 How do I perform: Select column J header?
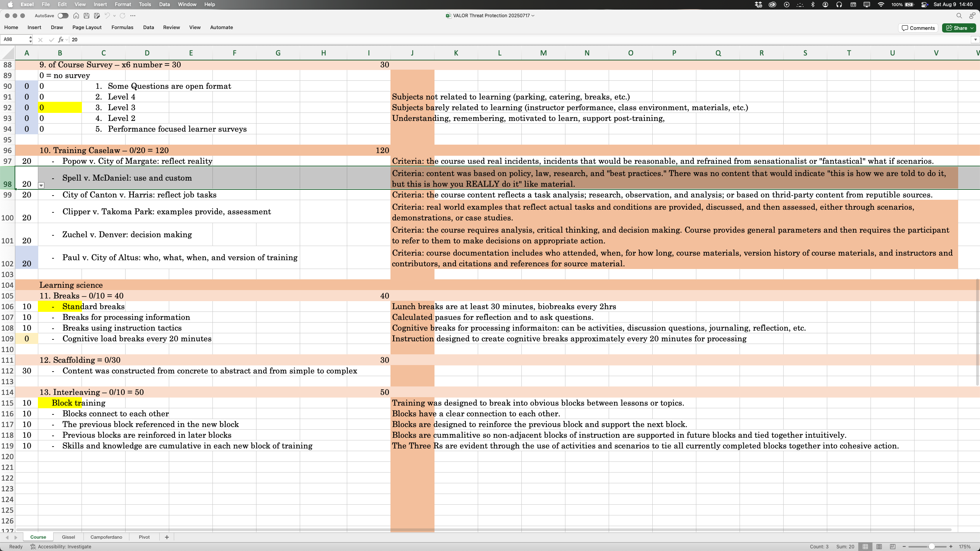click(412, 53)
